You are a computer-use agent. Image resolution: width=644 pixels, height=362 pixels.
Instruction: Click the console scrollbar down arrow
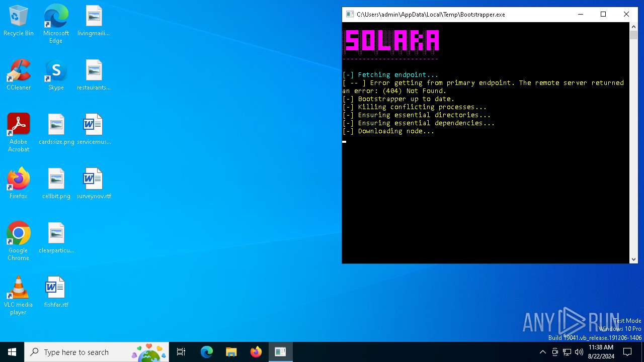coord(633,259)
